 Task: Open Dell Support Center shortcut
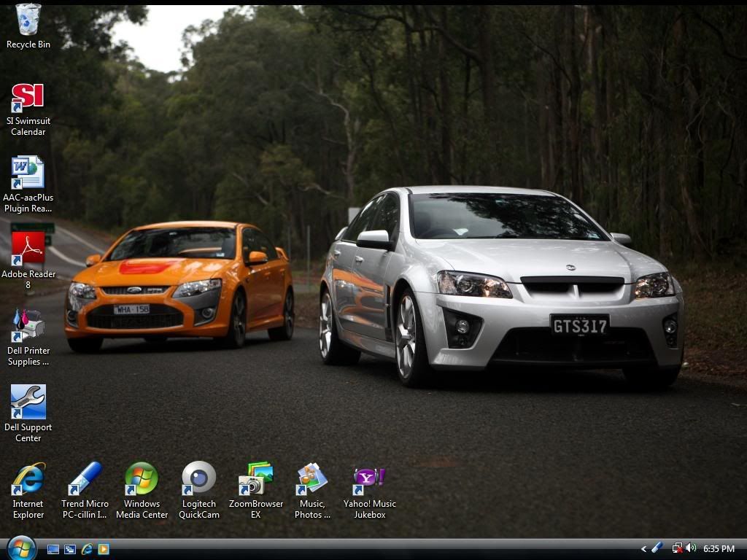pos(28,402)
